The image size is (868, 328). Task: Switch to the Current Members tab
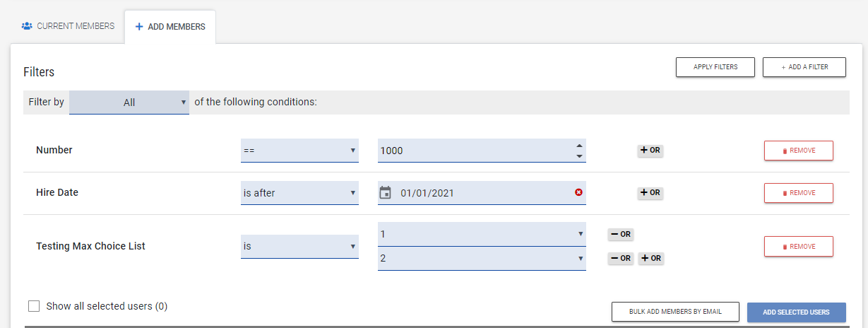pyautogui.click(x=68, y=26)
